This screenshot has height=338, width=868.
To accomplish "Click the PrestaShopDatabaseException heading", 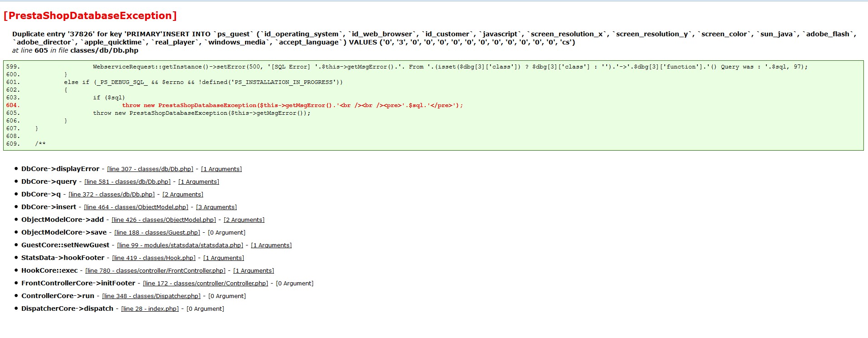I will [90, 15].
